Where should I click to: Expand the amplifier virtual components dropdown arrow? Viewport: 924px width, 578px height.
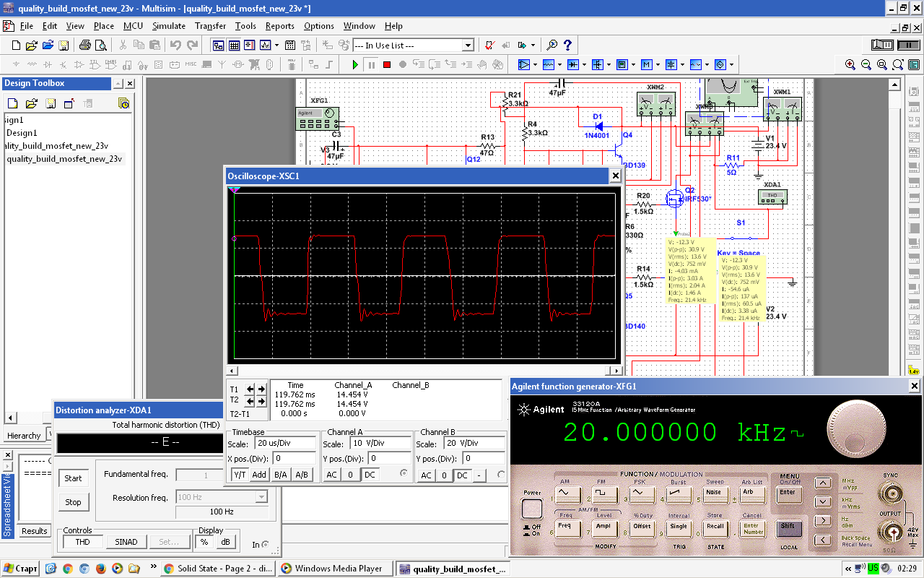point(535,64)
